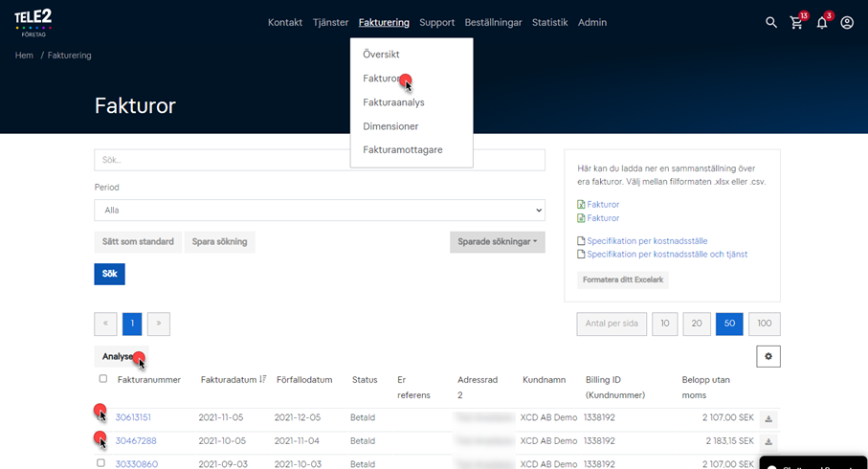Open Statistik menu

[x=549, y=23]
